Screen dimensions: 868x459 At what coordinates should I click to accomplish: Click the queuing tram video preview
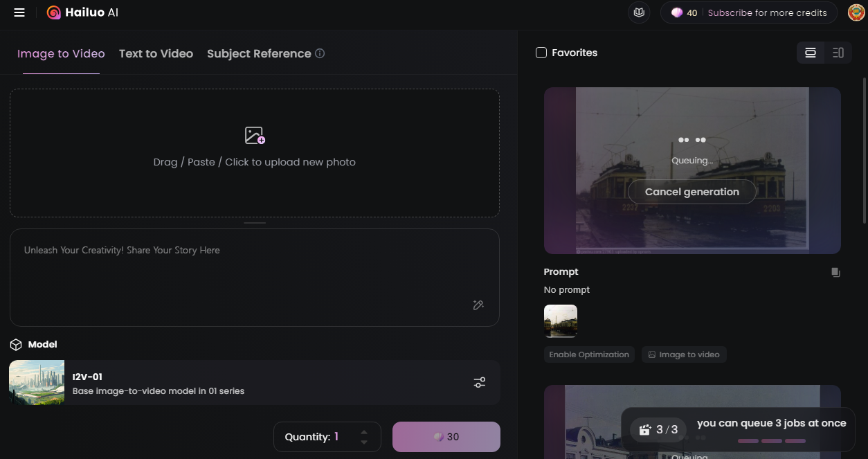click(x=692, y=170)
